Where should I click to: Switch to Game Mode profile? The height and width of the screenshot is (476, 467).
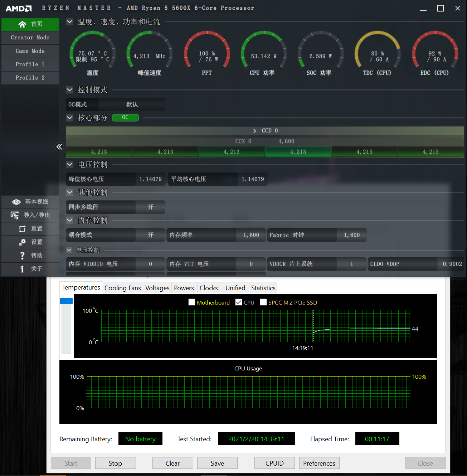click(30, 51)
